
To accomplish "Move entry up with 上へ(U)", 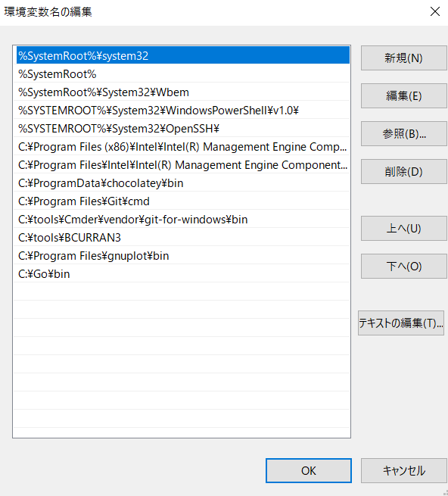I will [404, 229].
